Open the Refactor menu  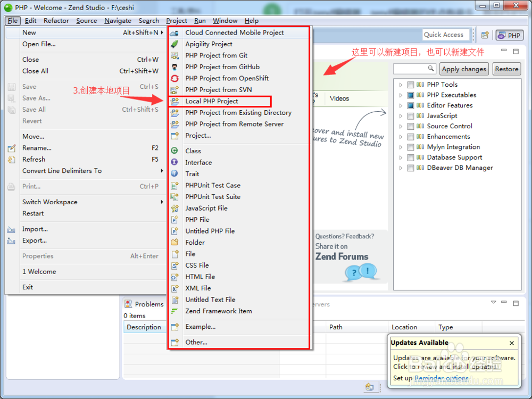[x=56, y=21]
